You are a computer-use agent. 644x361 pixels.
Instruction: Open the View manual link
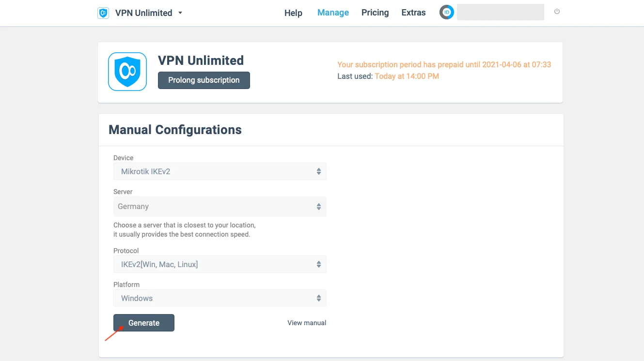(307, 323)
